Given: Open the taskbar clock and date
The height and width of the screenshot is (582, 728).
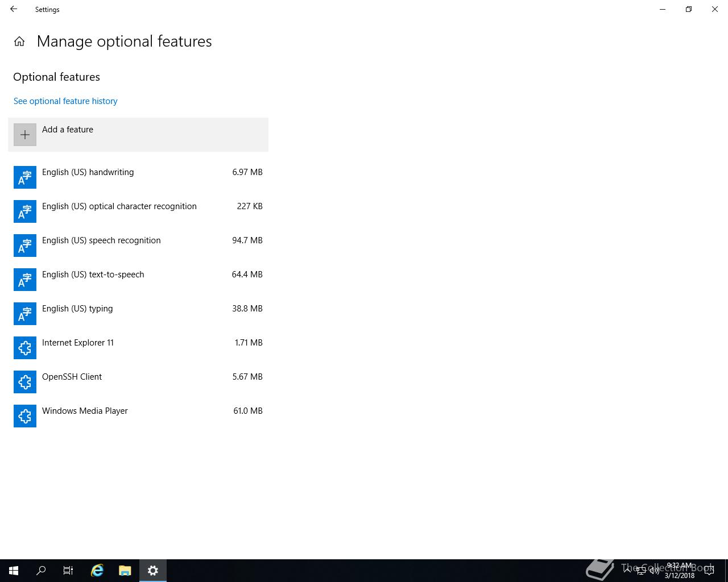Looking at the screenshot, I should click(680, 571).
